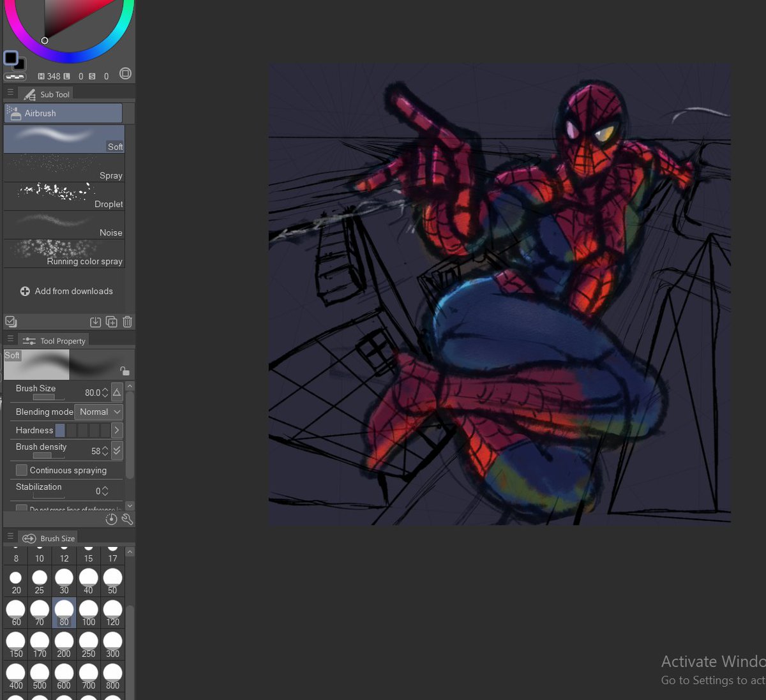Click the Brush Size slider bar

point(49,397)
